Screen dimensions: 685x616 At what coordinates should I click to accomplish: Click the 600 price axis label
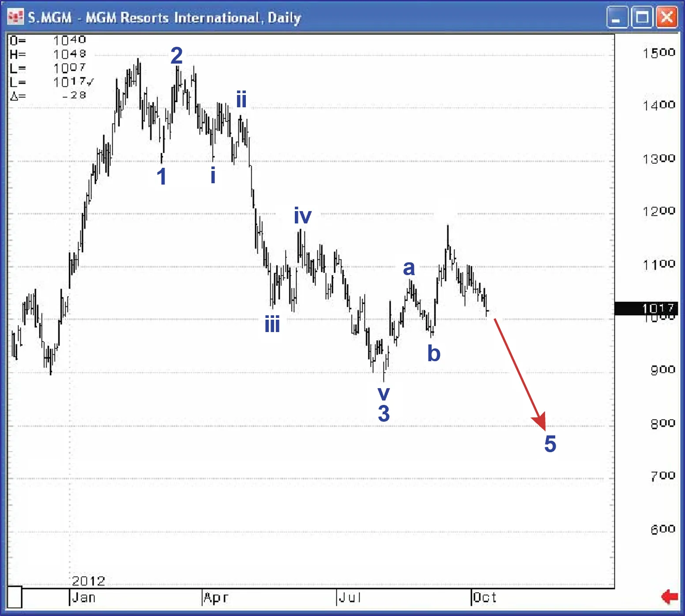[663, 529]
